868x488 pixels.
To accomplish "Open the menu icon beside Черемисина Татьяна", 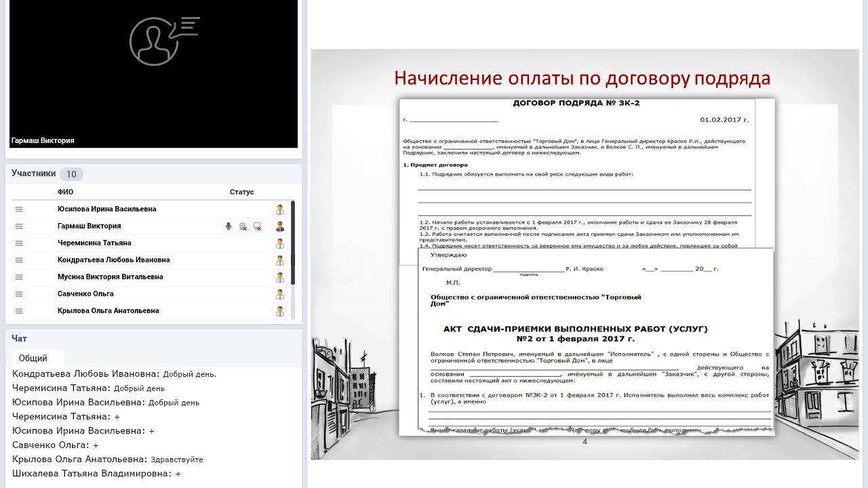I will coord(19,243).
